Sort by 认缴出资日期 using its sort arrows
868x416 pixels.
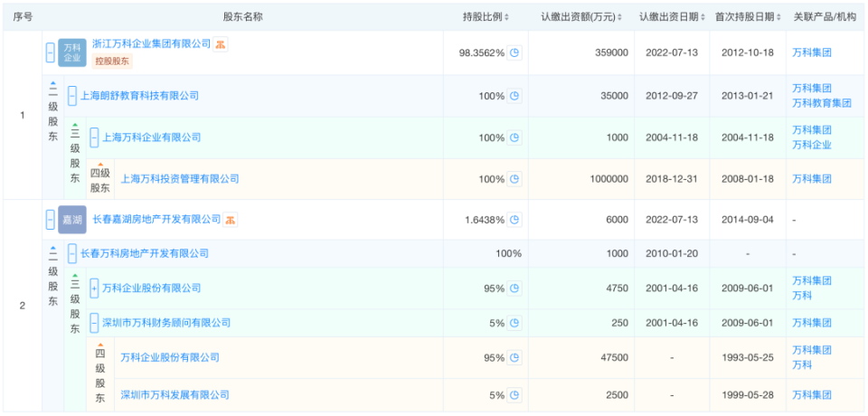point(703,17)
